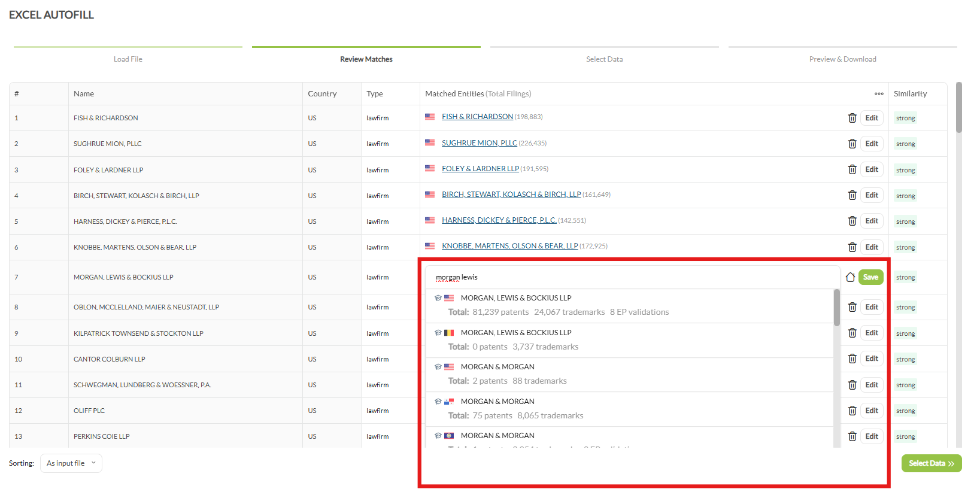The height and width of the screenshot is (492, 980).
Task: Delete match in PERKINS COIE row
Action: click(x=852, y=436)
